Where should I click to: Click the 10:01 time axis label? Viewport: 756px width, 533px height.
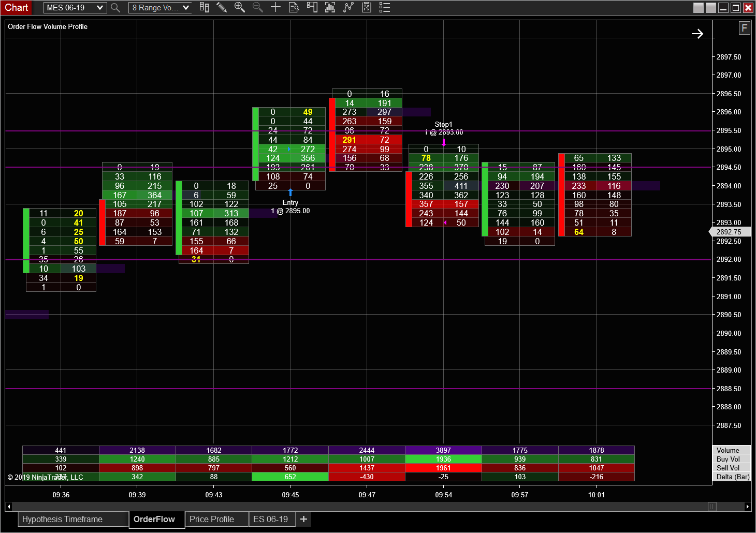point(597,495)
